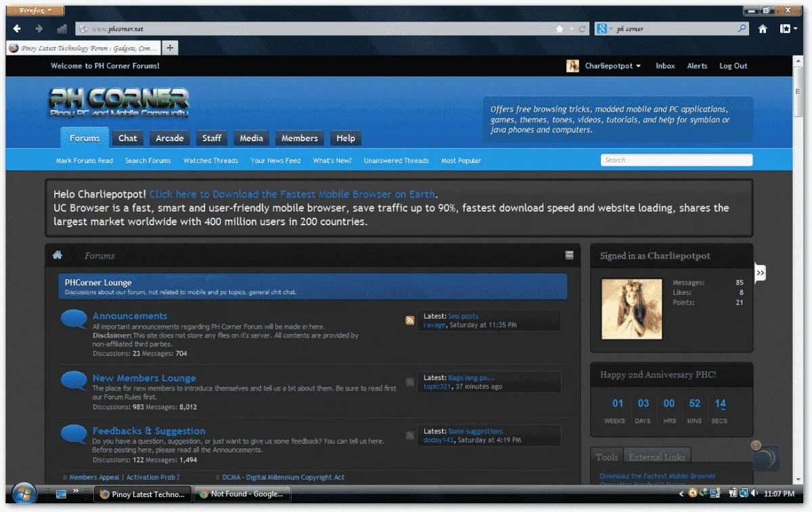Open Search Forums link
Image resolution: width=812 pixels, height=512 pixels.
click(x=148, y=161)
